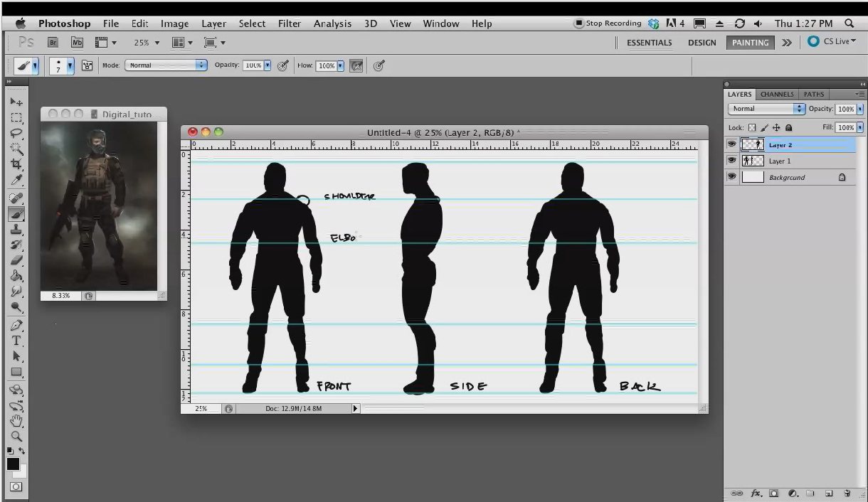Activate the Hand tool
The image size is (868, 502).
click(x=16, y=421)
